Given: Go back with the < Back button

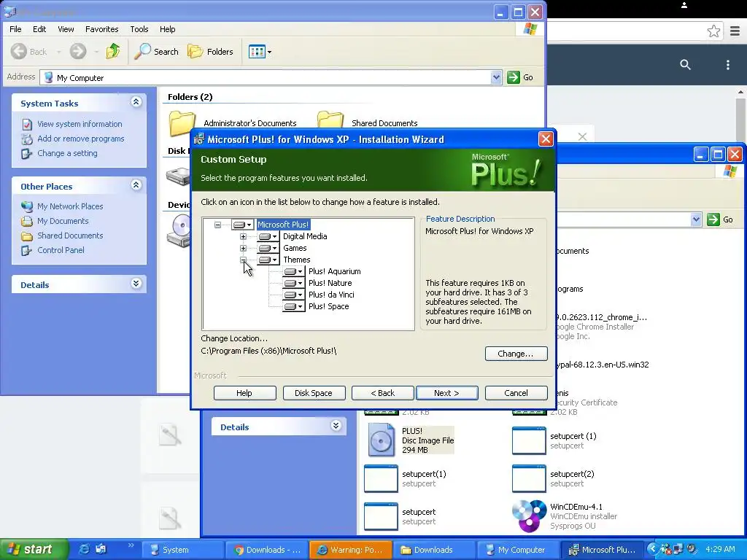Looking at the screenshot, I should (x=382, y=393).
